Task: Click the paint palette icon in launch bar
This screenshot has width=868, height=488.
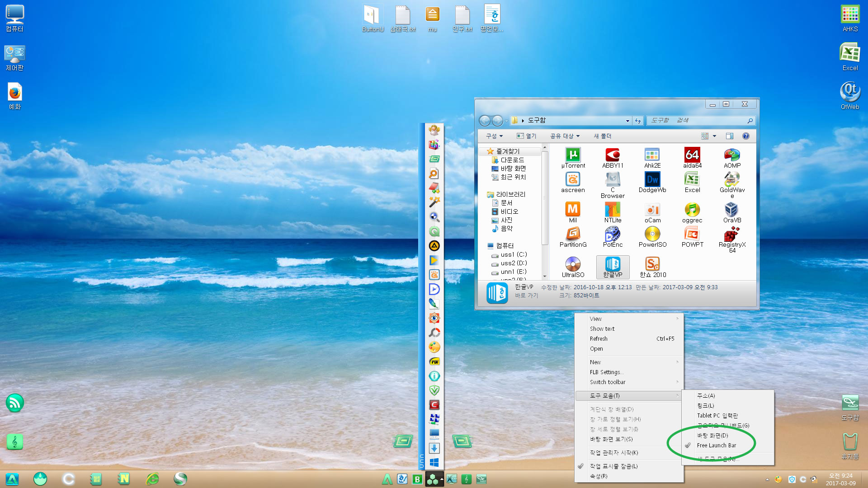Action: coord(434,347)
